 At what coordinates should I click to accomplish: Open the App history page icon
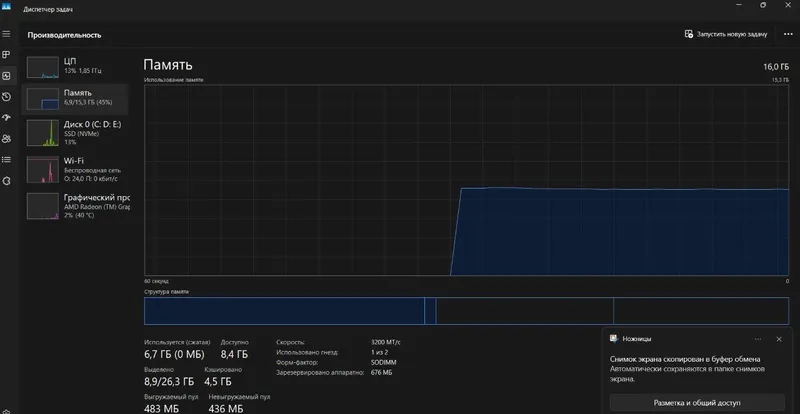click(x=6, y=97)
